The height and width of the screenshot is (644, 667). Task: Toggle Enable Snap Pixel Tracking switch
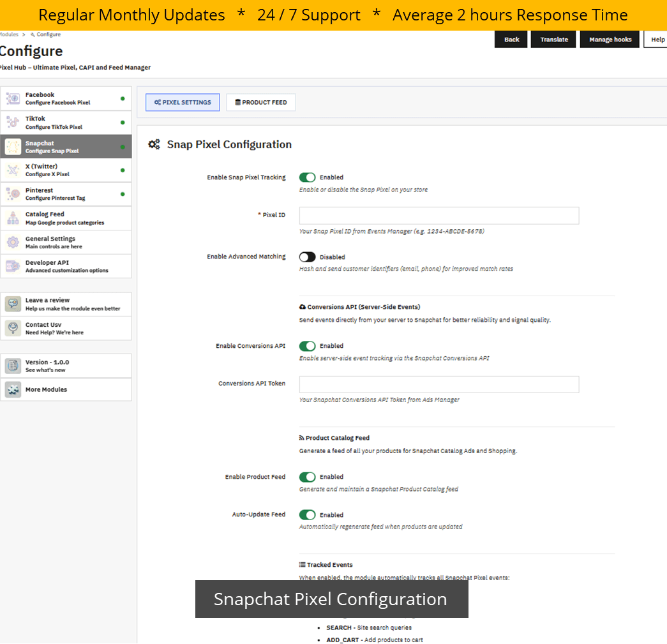coord(307,177)
